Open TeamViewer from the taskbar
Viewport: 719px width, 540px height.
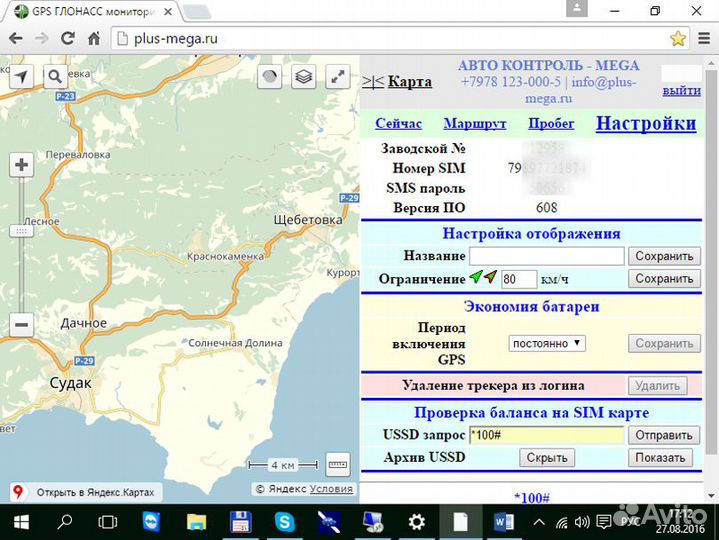(151, 522)
